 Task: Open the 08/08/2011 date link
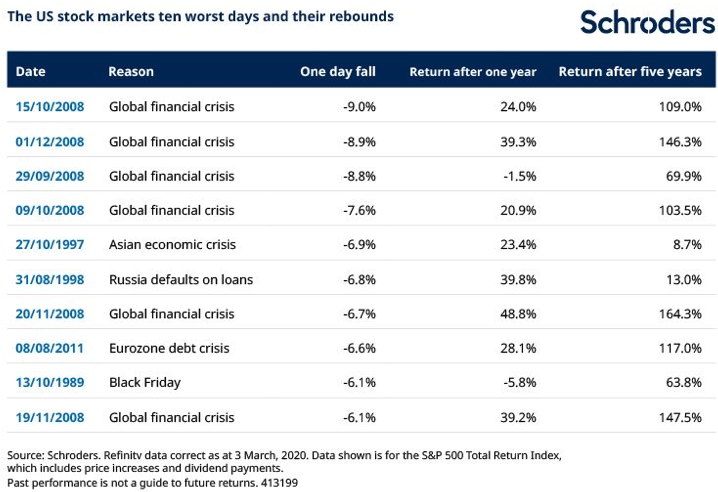pyautogui.click(x=50, y=348)
